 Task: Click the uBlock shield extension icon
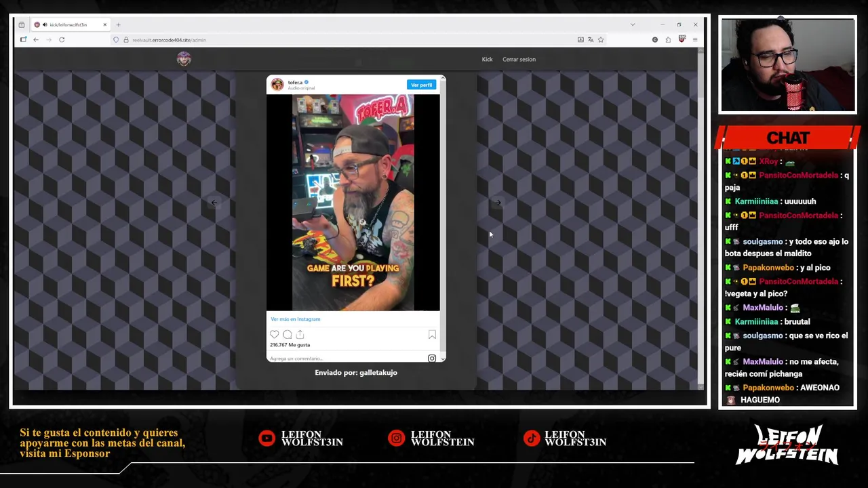[682, 39]
